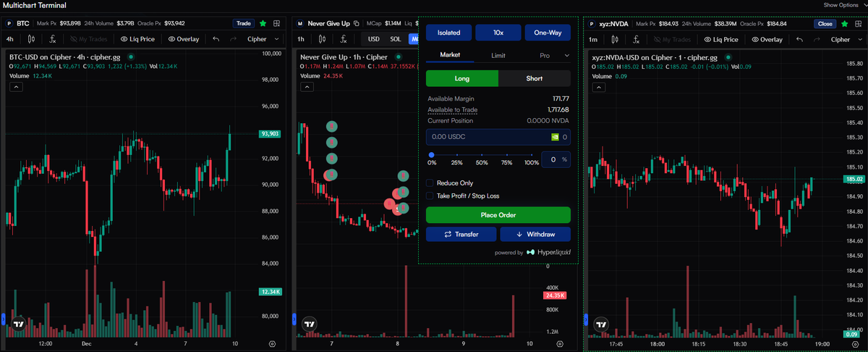Click Transfer button
This screenshot has width=868, height=352.
(461, 234)
